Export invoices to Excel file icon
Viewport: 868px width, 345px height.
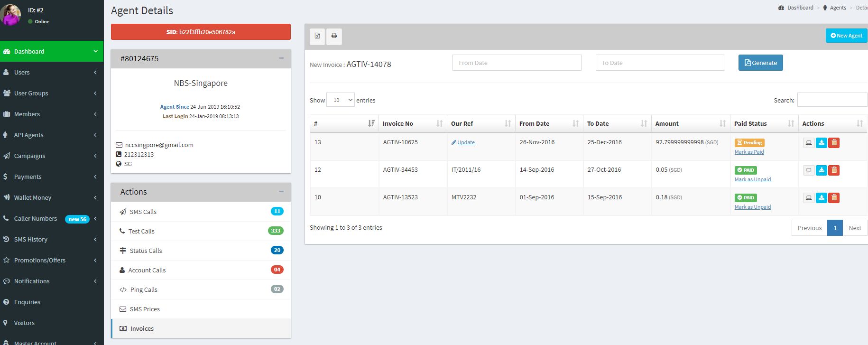coord(317,36)
